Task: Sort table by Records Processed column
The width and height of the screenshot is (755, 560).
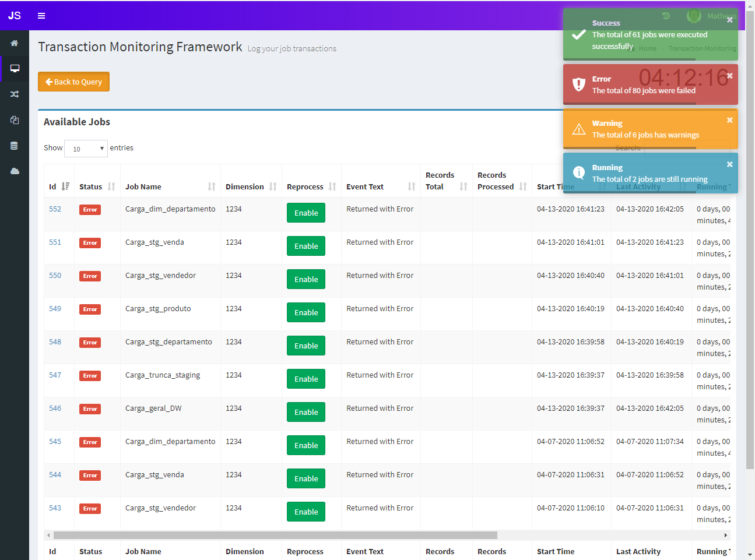Action: click(502, 181)
